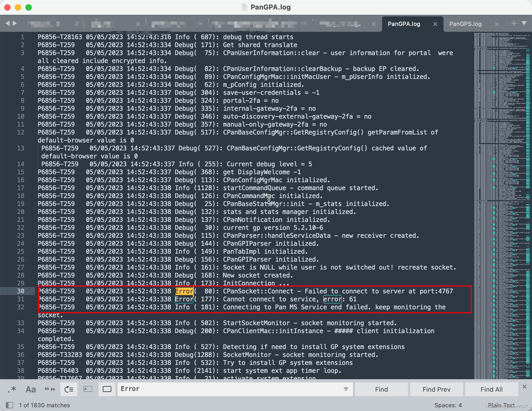Switch to the PanGPS.log tab
The height and width of the screenshot is (411, 532).
[x=465, y=24]
